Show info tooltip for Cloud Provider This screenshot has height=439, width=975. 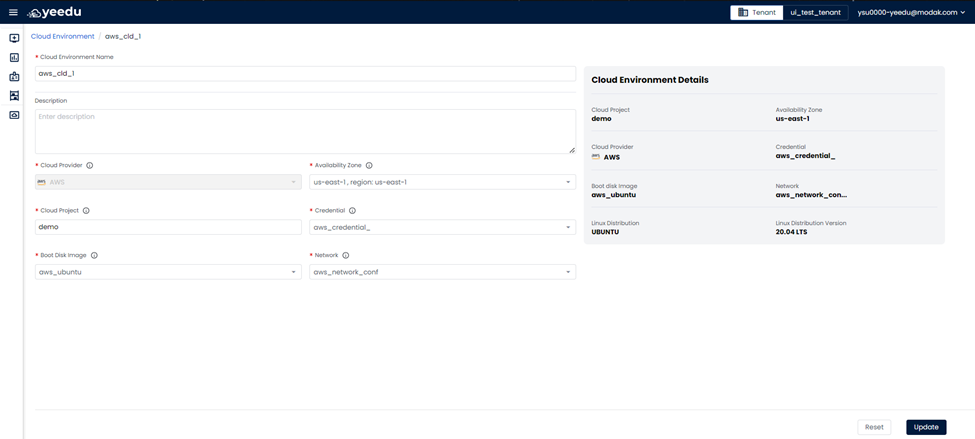[x=90, y=166]
